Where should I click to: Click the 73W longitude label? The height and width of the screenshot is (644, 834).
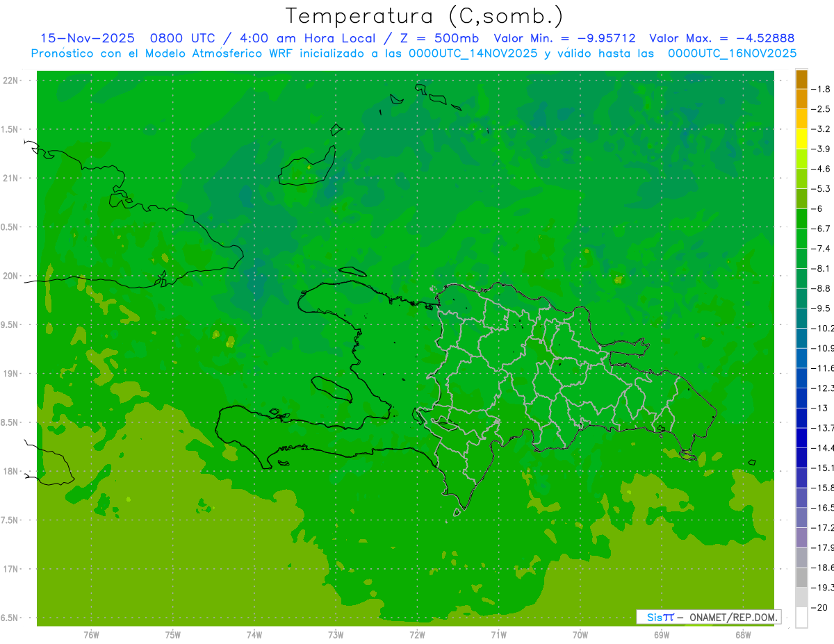pyautogui.click(x=336, y=634)
